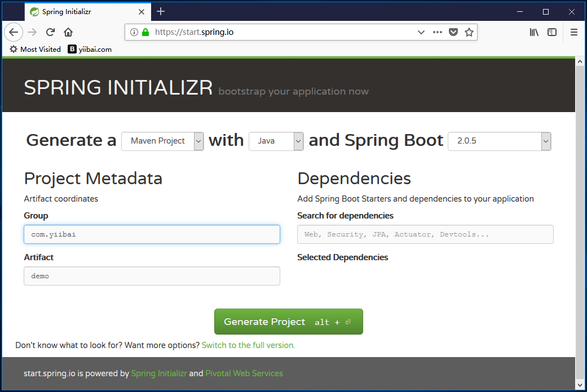Expand the Maven Project dropdown
This screenshot has height=392, width=587.
162,141
